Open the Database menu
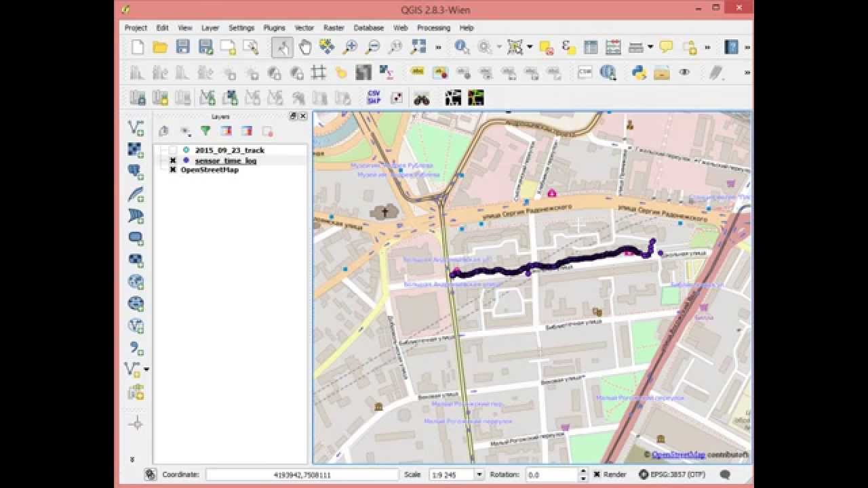The image size is (868, 488). (x=369, y=28)
